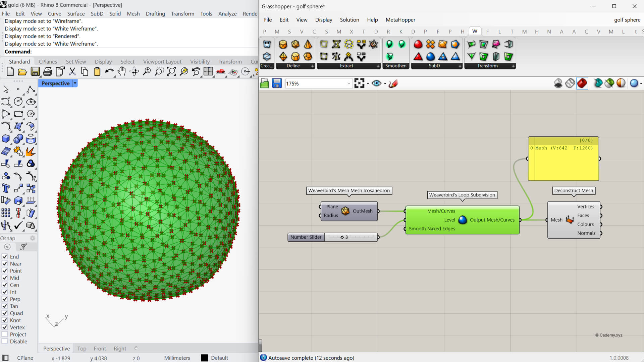Click the Save icon in Grasshopper canvas toolbar
644x362 pixels.
(x=276, y=83)
